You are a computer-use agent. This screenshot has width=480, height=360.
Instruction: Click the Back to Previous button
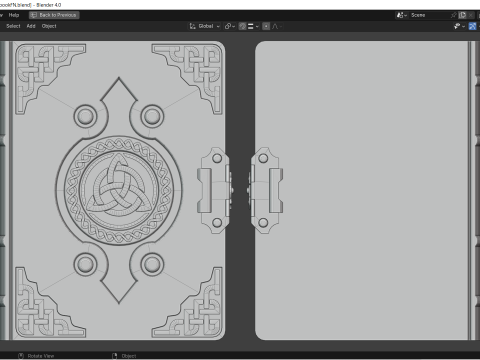(x=54, y=15)
